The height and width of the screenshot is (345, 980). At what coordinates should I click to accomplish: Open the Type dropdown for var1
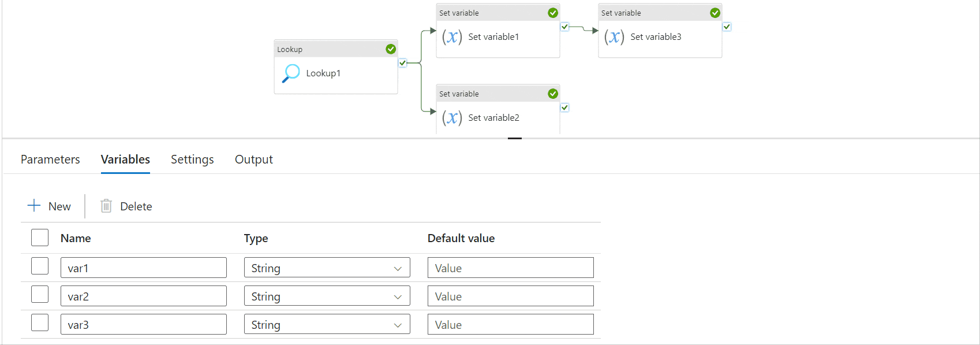[x=327, y=268]
